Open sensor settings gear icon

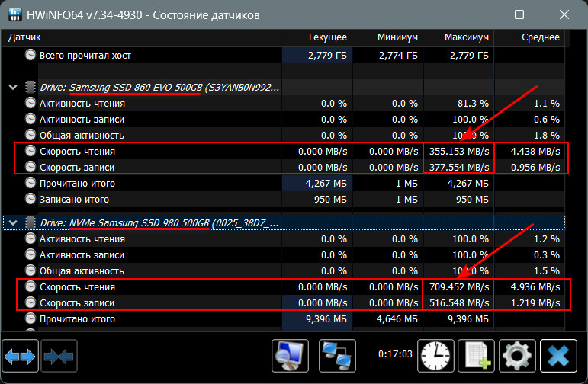click(517, 356)
